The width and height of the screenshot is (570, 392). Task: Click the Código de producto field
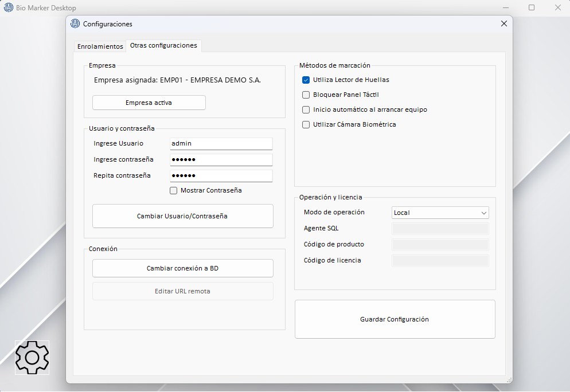pyautogui.click(x=440, y=245)
